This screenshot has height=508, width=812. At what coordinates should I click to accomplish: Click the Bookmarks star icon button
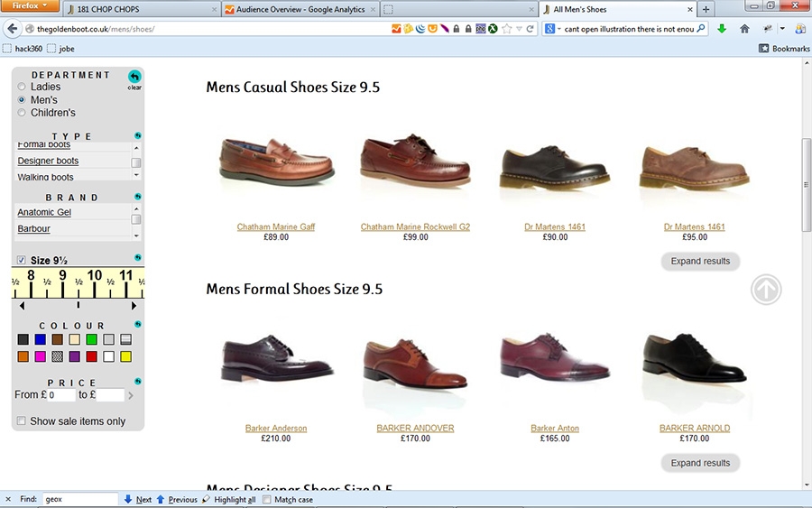coord(764,48)
